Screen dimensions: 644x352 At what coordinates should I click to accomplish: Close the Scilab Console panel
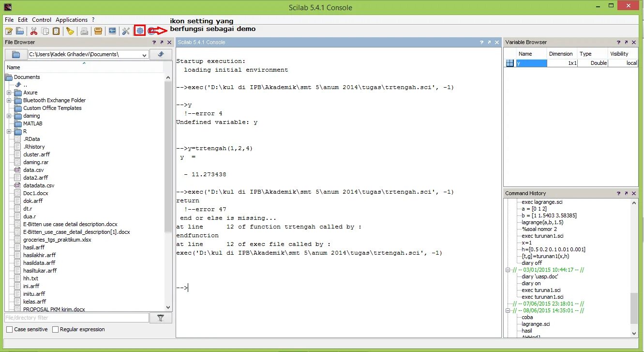[x=497, y=43]
